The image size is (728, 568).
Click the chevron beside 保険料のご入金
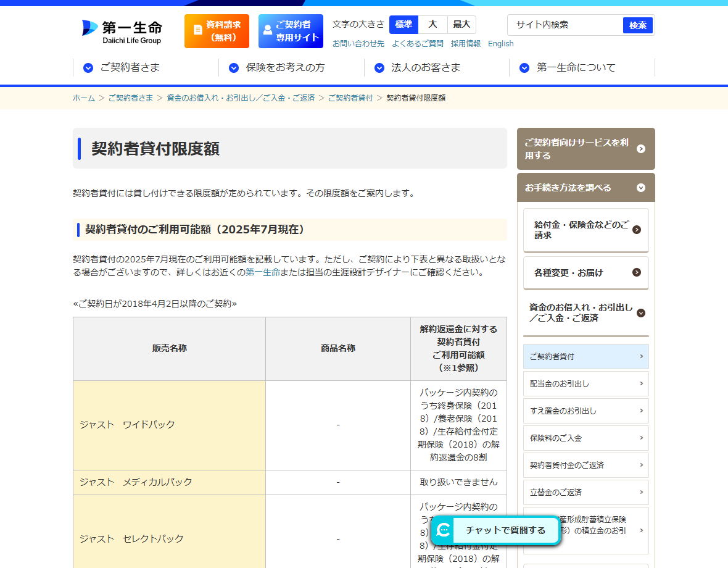(641, 438)
